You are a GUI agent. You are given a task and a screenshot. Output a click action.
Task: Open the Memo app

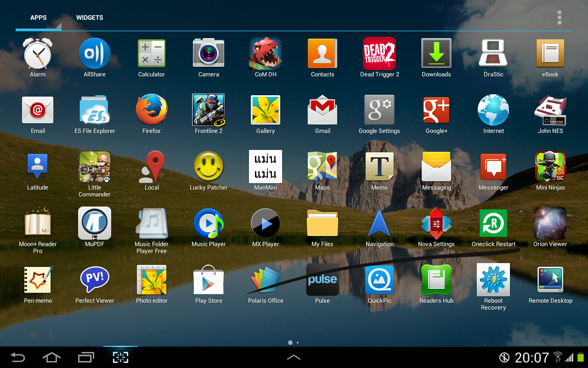tap(379, 167)
